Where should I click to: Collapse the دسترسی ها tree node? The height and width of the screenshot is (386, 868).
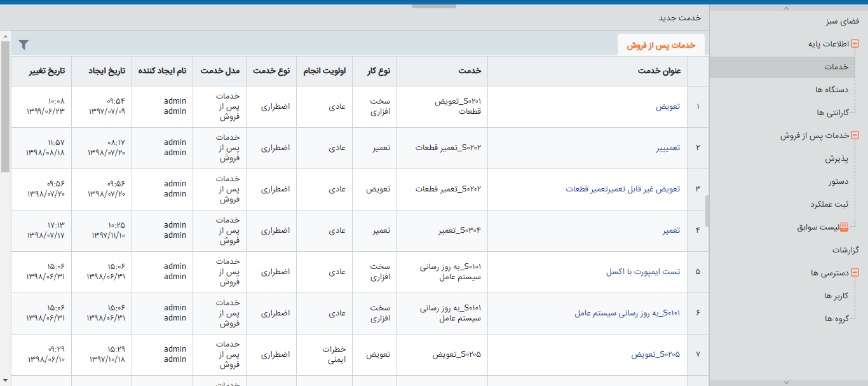[855, 273]
